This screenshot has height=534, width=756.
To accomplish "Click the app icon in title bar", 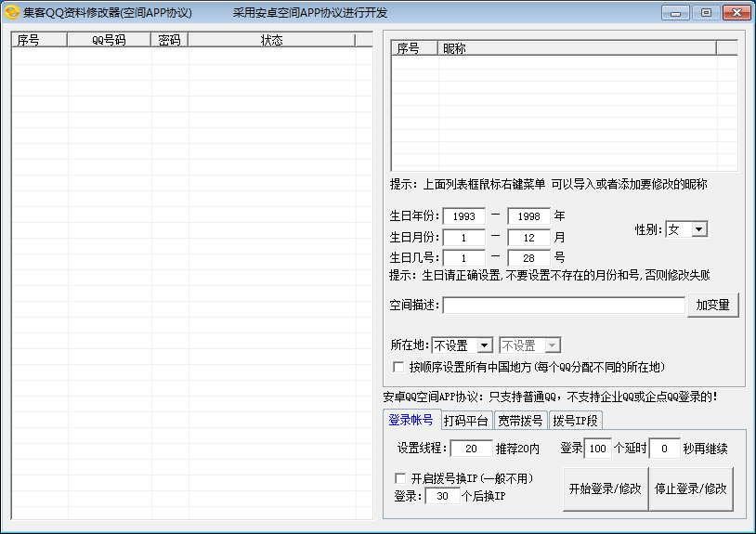I will 11,12.
